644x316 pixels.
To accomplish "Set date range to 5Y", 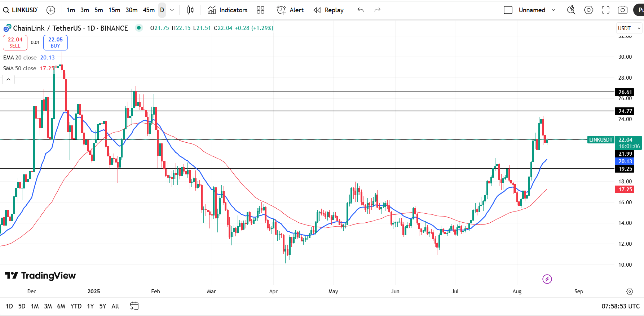I will point(103,306).
